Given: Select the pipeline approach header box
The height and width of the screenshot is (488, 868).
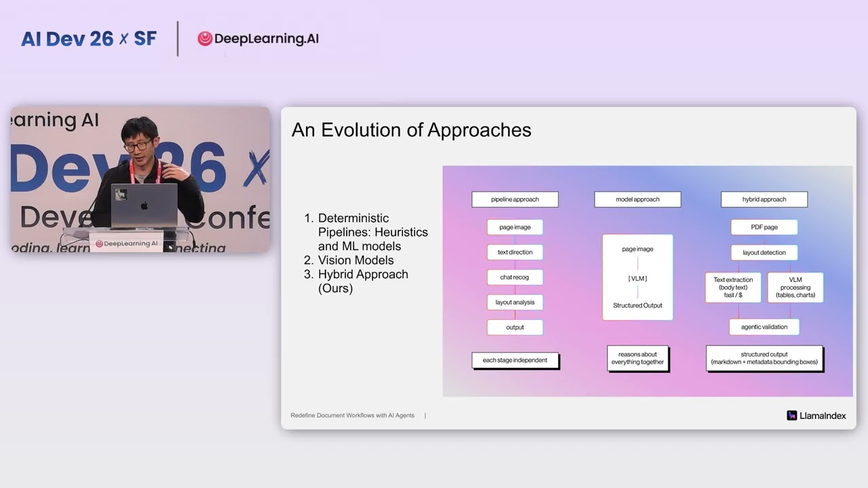Looking at the screenshot, I should pos(515,199).
